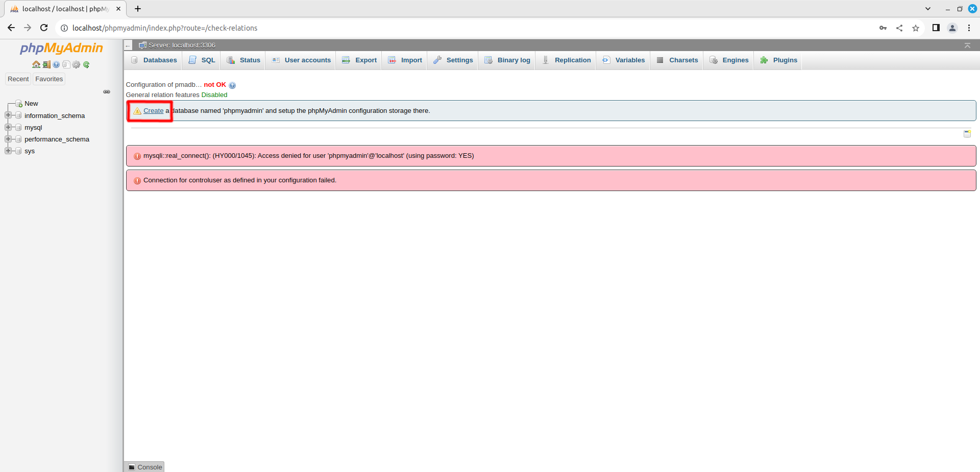Click the link-with-main-panel chain icon
980x472 pixels.
click(x=107, y=92)
